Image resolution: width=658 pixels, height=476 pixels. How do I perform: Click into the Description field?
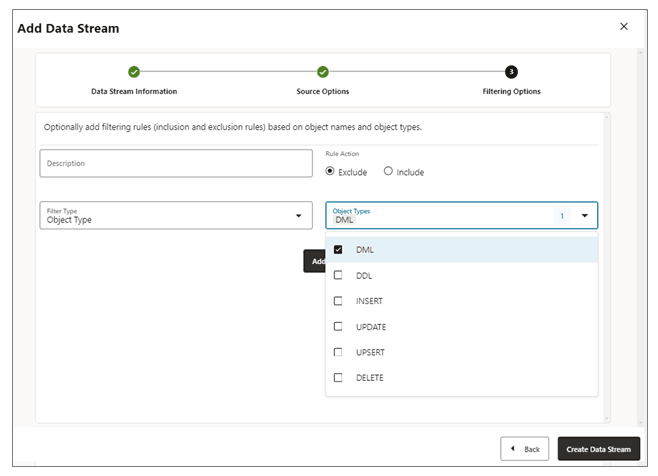pyautogui.click(x=176, y=163)
